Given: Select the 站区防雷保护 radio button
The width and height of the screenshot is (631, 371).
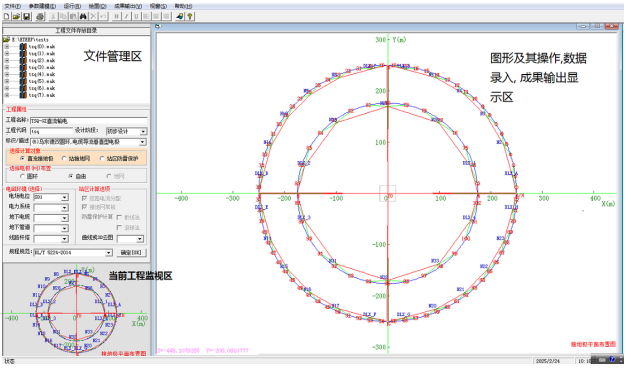Looking at the screenshot, I should click(102, 159).
